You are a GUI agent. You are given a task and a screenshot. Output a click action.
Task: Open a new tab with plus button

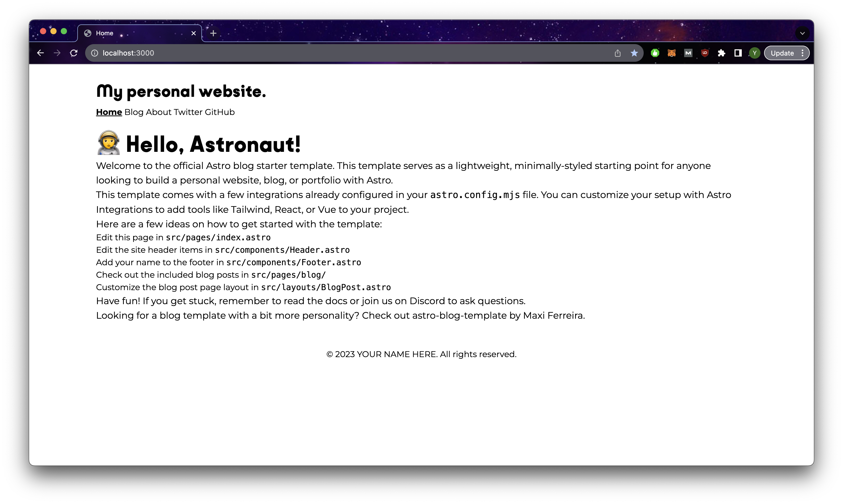point(213,33)
